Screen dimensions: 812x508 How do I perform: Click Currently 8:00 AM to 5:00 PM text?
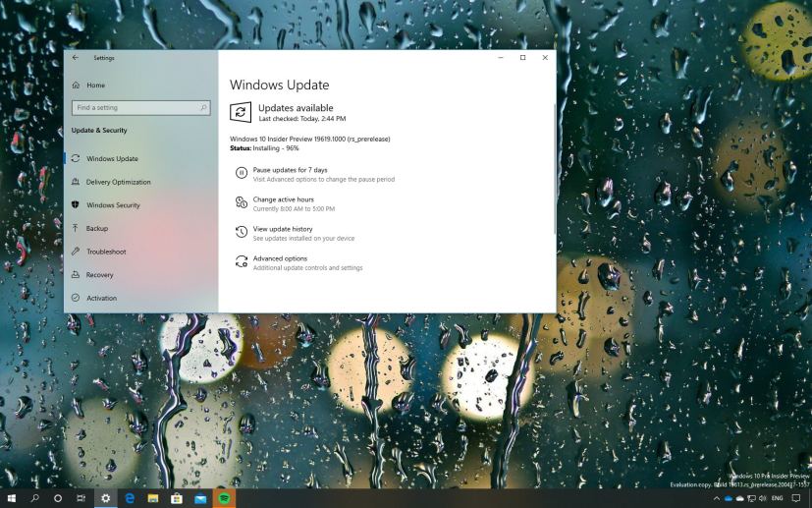[x=294, y=209]
